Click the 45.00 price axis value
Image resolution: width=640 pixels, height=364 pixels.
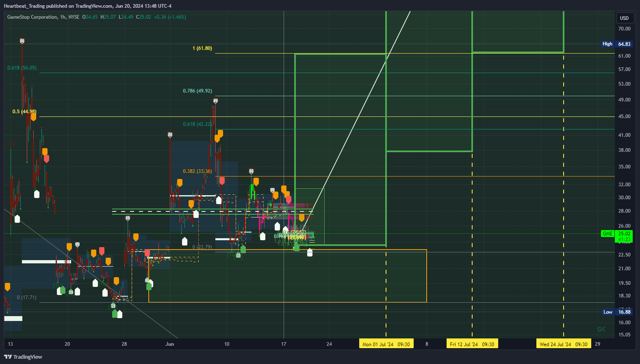624,116
